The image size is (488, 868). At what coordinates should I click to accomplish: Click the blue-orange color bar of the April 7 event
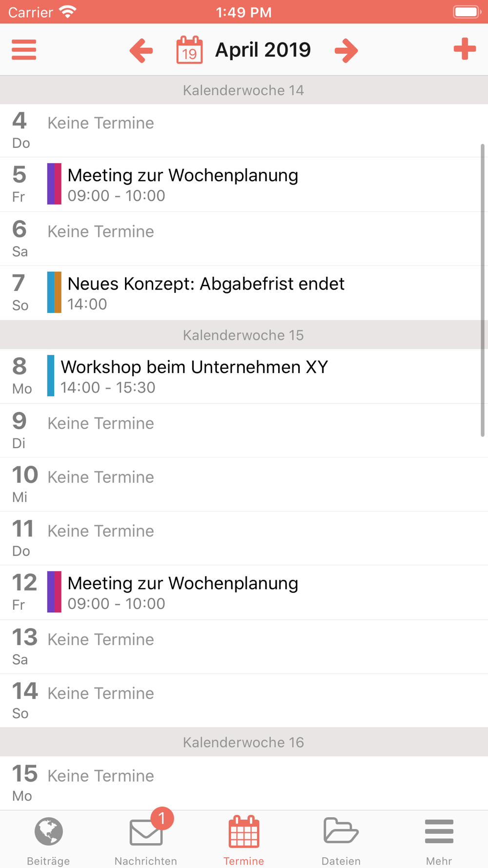(54, 292)
